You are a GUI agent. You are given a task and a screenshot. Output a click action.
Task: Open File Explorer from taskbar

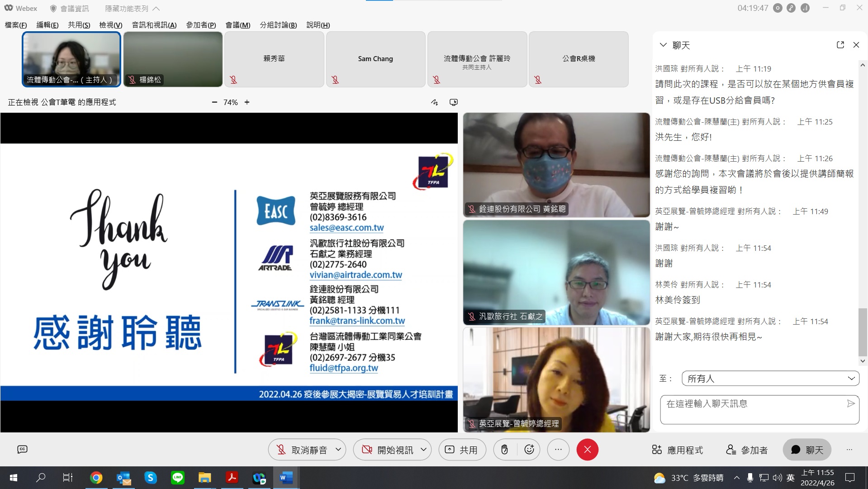tap(205, 478)
